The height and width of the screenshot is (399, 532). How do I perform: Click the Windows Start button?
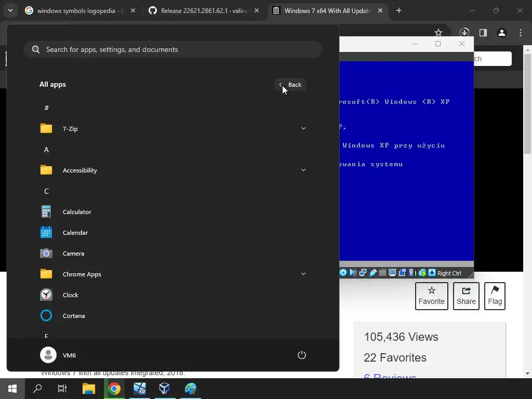click(12, 389)
